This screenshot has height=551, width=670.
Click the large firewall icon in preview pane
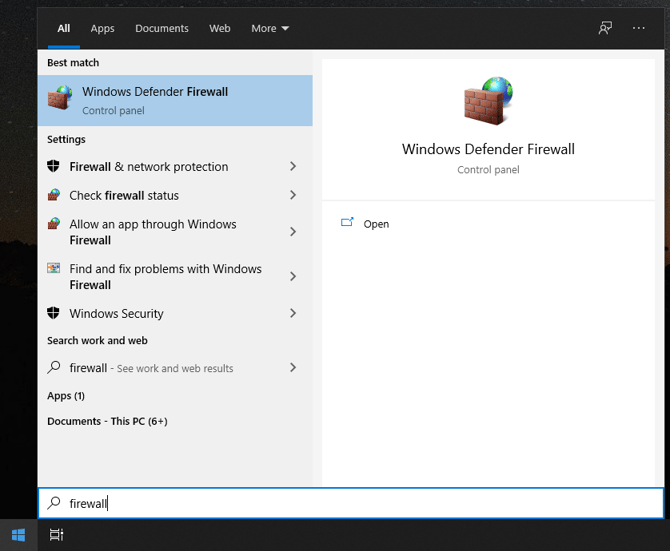488,100
